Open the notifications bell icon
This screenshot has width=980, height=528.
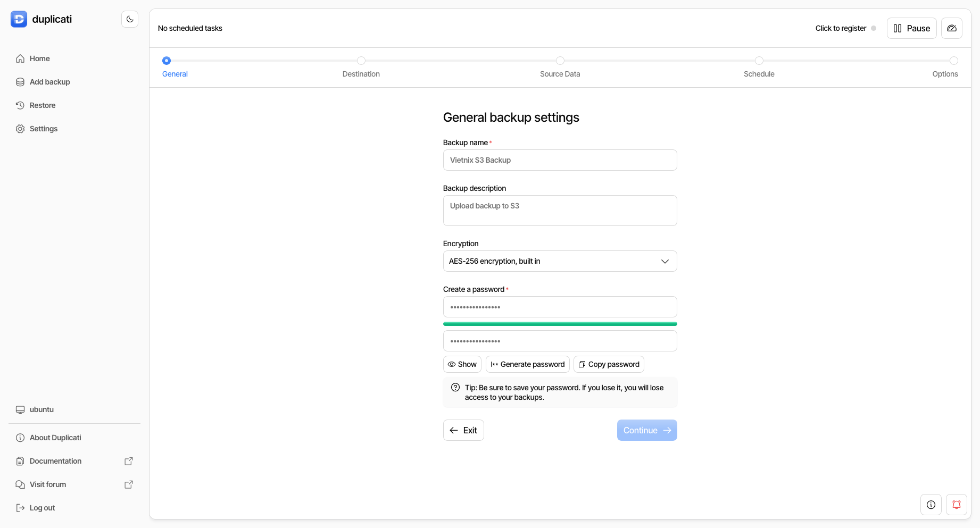(x=957, y=505)
